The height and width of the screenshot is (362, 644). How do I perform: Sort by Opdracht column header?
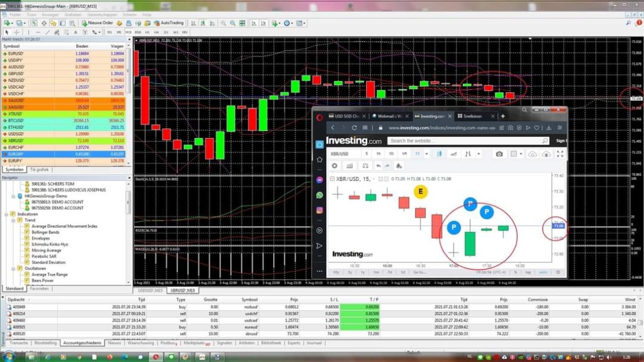[x=16, y=300]
